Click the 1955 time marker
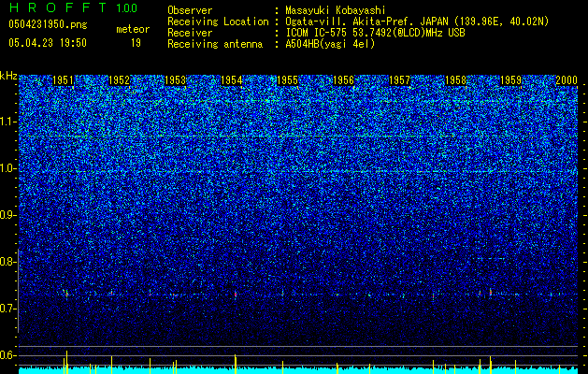The image size is (588, 374). tap(287, 80)
